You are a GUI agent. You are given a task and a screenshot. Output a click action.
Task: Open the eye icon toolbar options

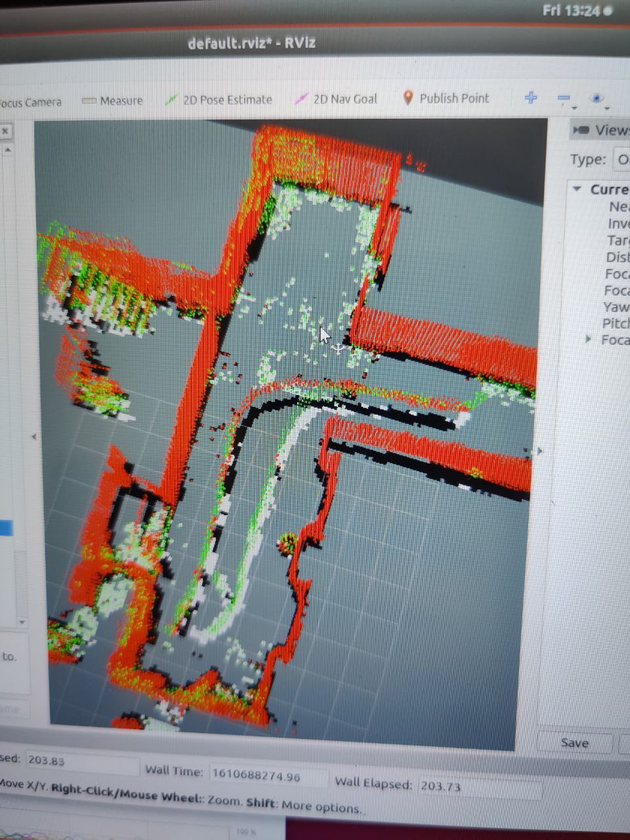[x=596, y=98]
